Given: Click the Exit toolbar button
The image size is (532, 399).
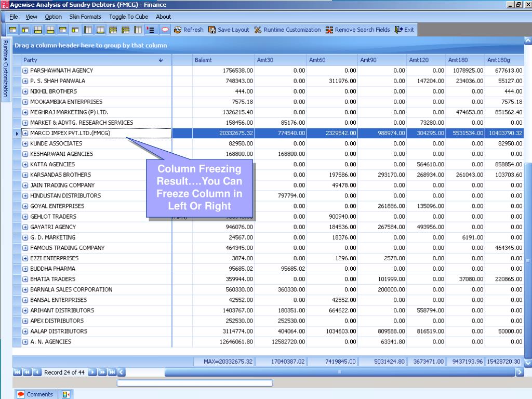Looking at the screenshot, I should [404, 30].
